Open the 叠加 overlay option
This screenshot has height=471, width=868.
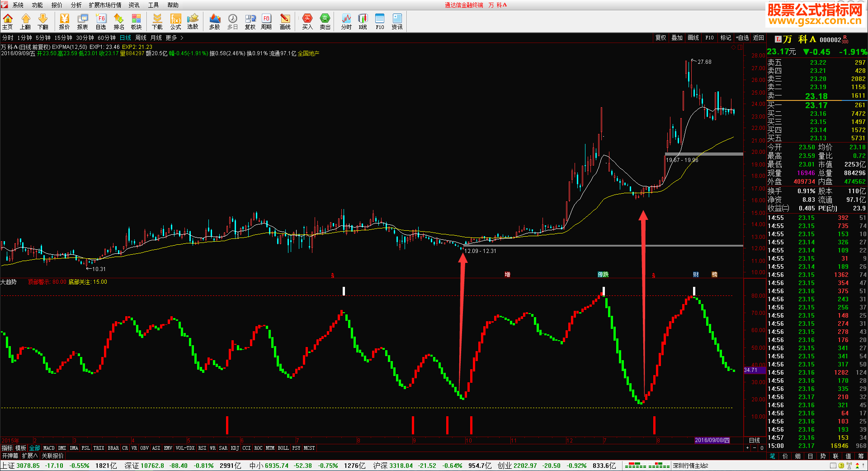[x=677, y=38]
